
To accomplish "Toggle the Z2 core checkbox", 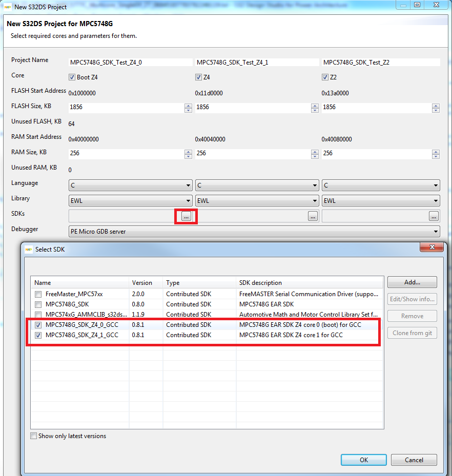I will click(x=325, y=77).
